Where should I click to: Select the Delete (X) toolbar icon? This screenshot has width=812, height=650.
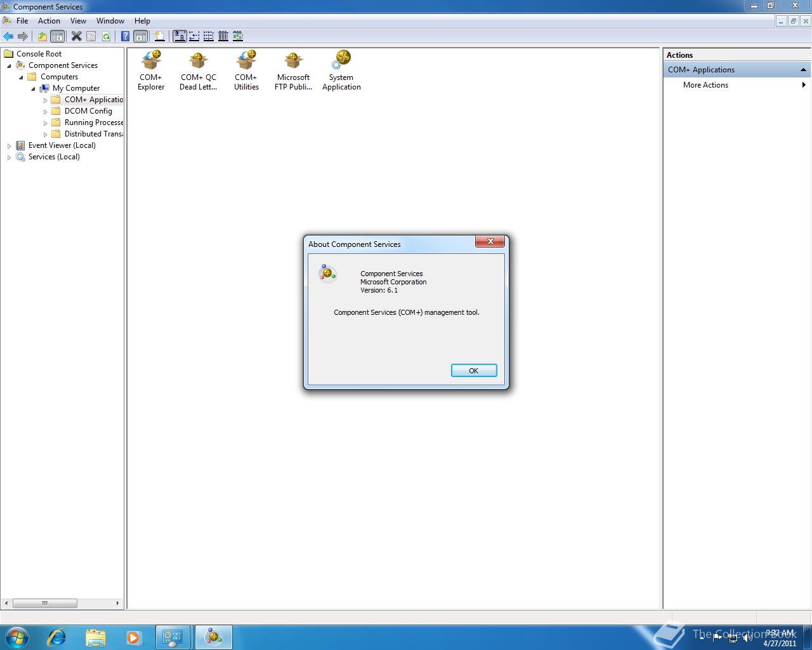click(77, 36)
